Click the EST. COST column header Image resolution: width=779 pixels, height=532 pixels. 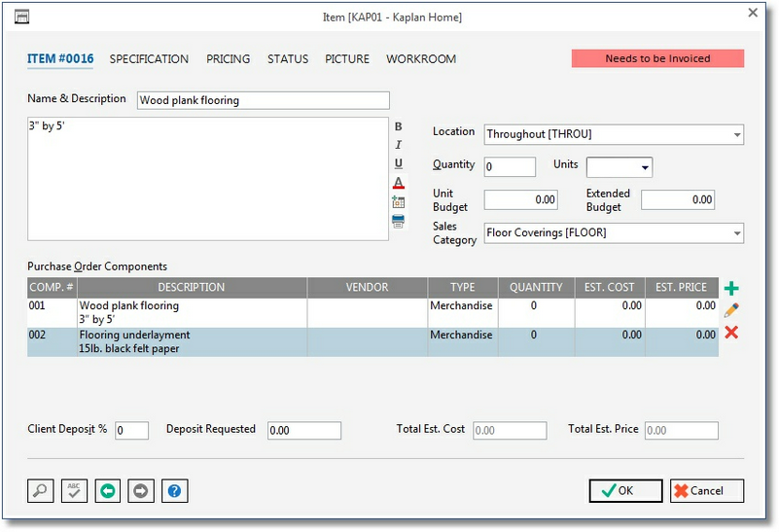pyautogui.click(x=610, y=287)
